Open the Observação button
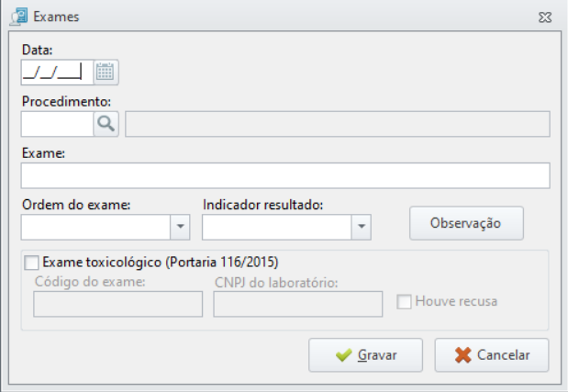Viewport: 568px width, 392px height. coord(466,223)
